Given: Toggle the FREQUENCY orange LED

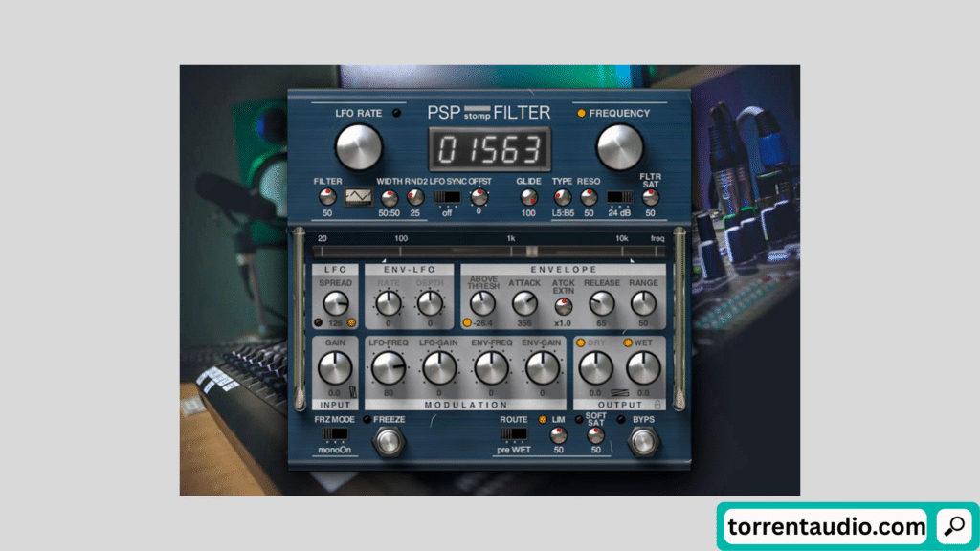Looking at the screenshot, I should coord(580,113).
